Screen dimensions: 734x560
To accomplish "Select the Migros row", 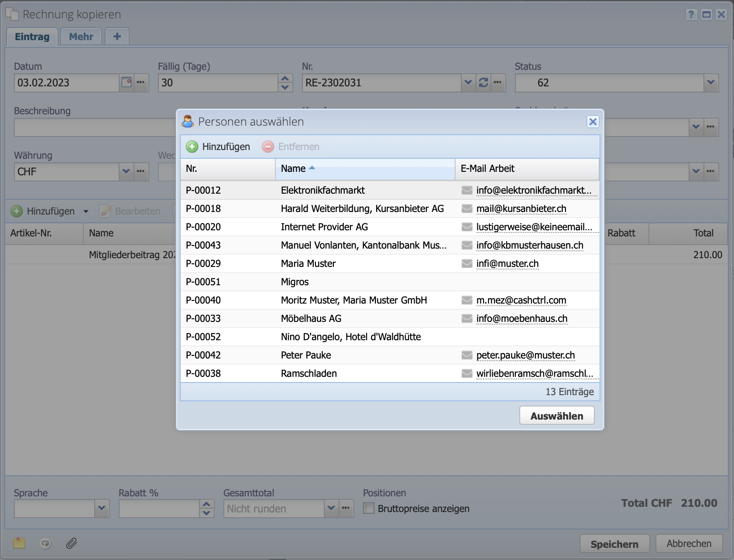I will click(x=295, y=282).
